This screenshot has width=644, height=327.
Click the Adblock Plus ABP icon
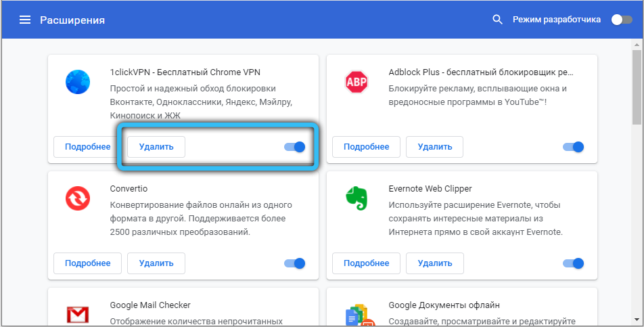click(x=356, y=83)
